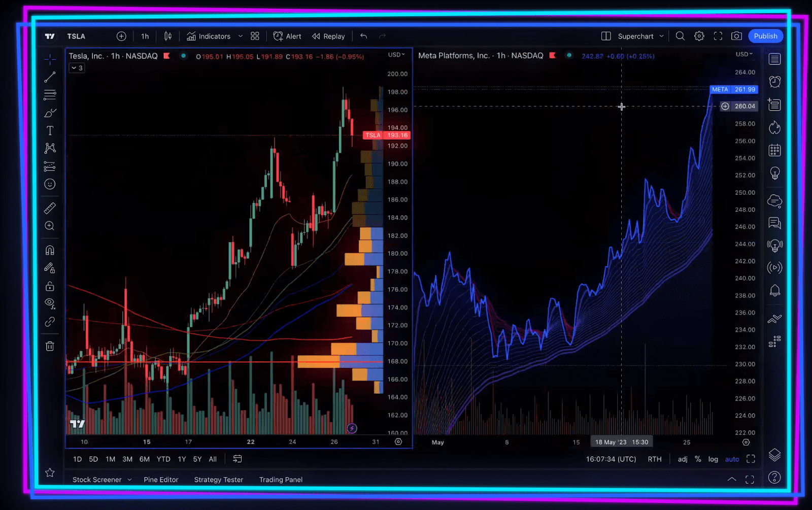
Task: Expand the Stock Screener dropdown arrow
Action: click(x=129, y=480)
